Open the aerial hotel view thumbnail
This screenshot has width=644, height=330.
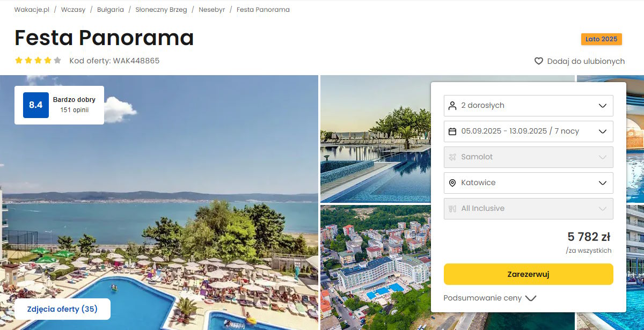376,267
